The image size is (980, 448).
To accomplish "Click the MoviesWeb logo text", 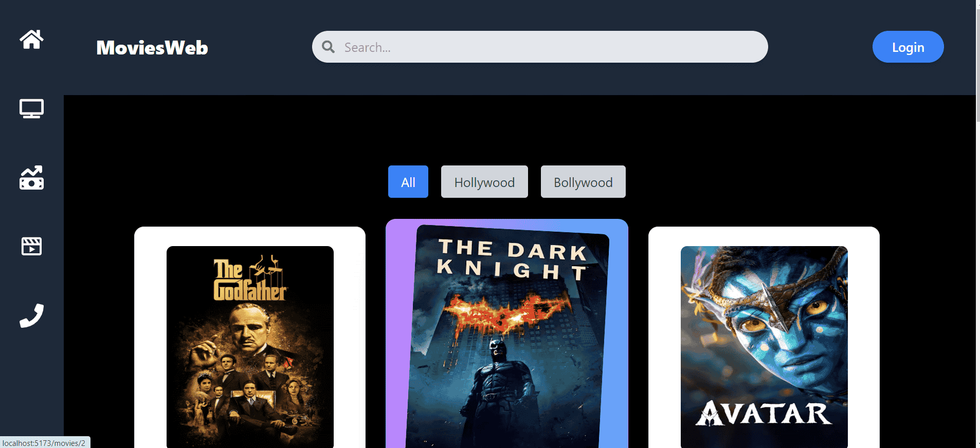I will (x=152, y=48).
